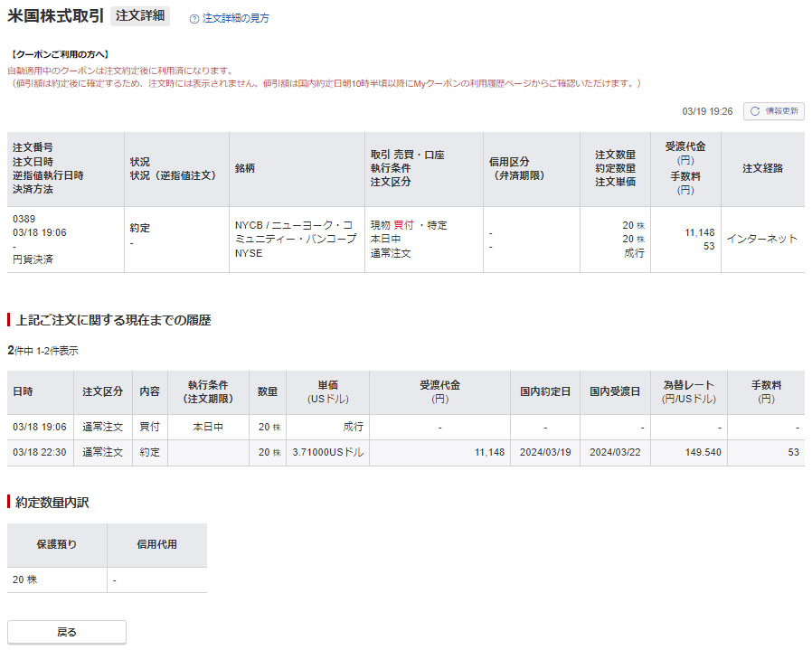Click the 保護預り column header
The height and width of the screenshot is (650, 812).
(x=57, y=544)
